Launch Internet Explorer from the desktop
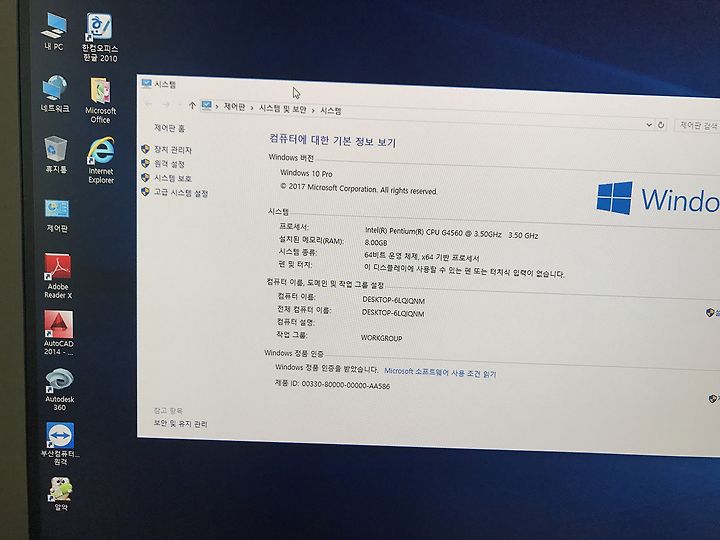This screenshot has width=720, height=540. pos(101,160)
